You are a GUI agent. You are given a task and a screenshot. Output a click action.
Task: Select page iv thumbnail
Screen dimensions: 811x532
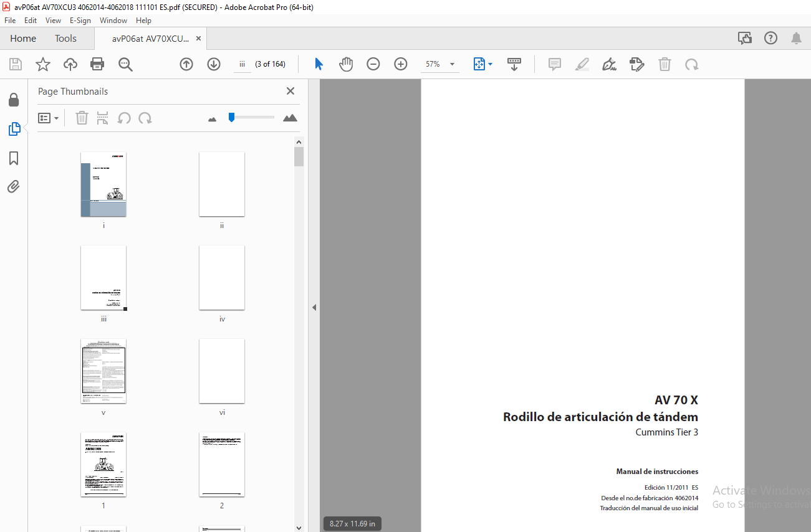[222, 278]
